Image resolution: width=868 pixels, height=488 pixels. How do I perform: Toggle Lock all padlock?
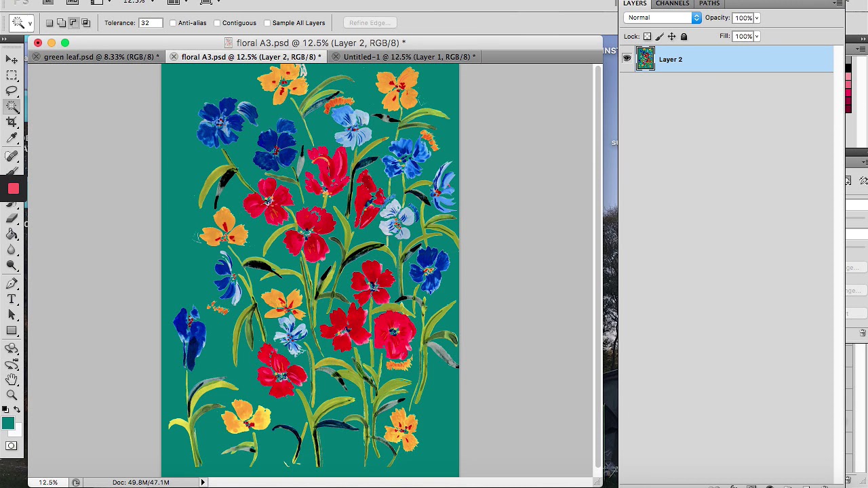point(684,37)
